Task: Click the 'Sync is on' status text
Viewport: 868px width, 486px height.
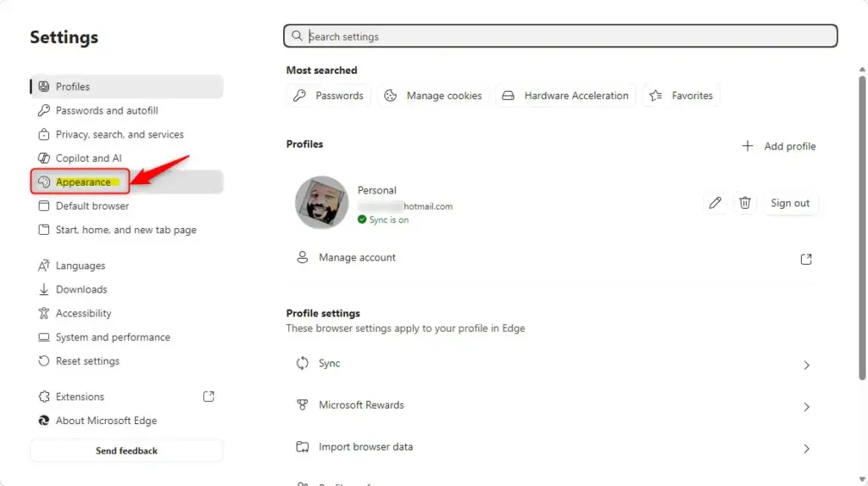Action: click(388, 220)
